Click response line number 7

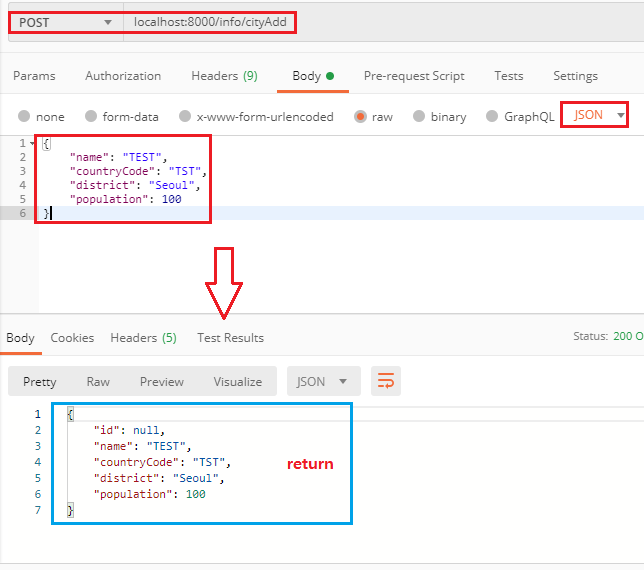(x=38, y=510)
